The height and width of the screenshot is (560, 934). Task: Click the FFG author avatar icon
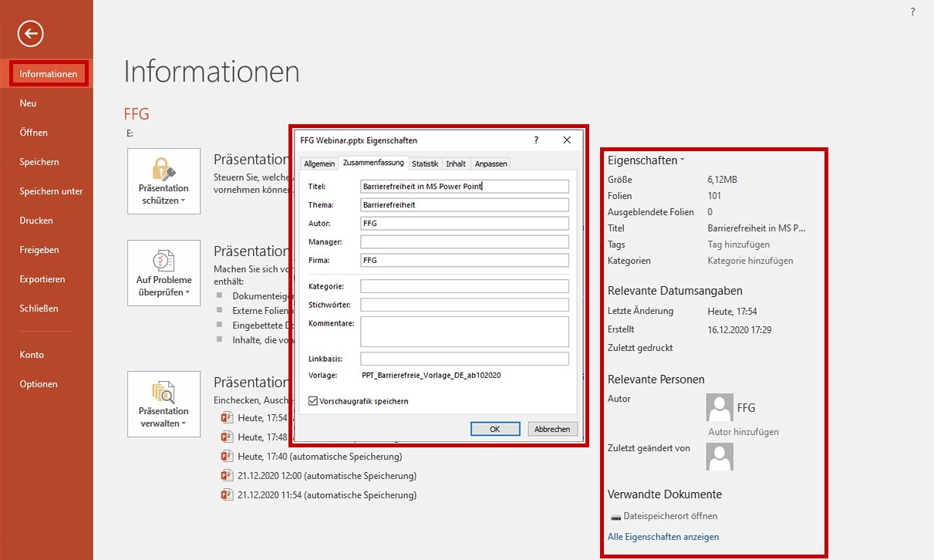click(x=720, y=407)
